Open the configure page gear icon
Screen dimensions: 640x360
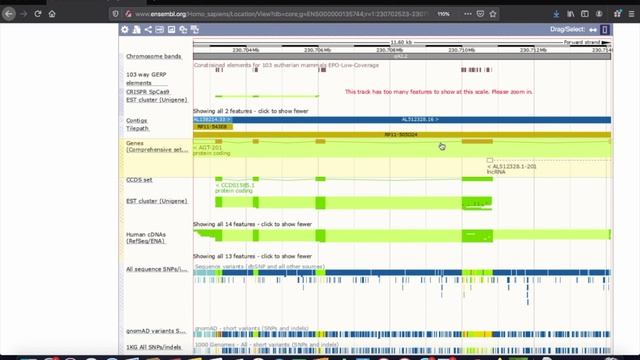pos(124,29)
